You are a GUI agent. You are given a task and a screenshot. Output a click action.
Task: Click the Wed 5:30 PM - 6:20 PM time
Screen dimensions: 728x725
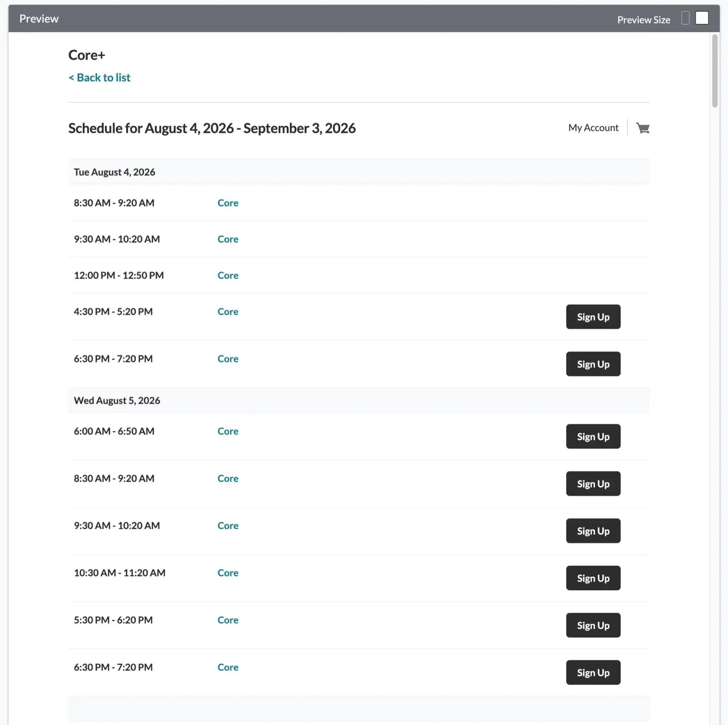coord(113,620)
